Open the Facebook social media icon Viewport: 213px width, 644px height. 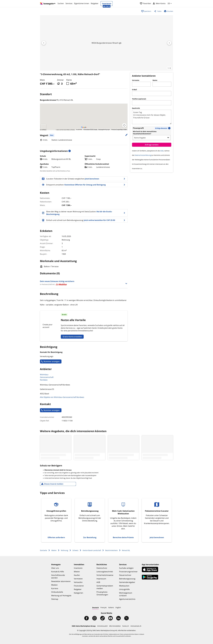coord(87,618)
